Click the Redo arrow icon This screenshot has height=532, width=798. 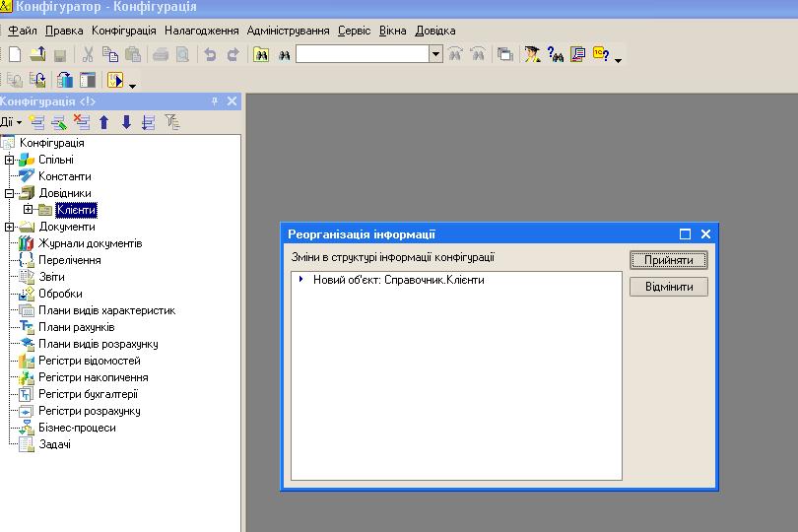(233, 54)
